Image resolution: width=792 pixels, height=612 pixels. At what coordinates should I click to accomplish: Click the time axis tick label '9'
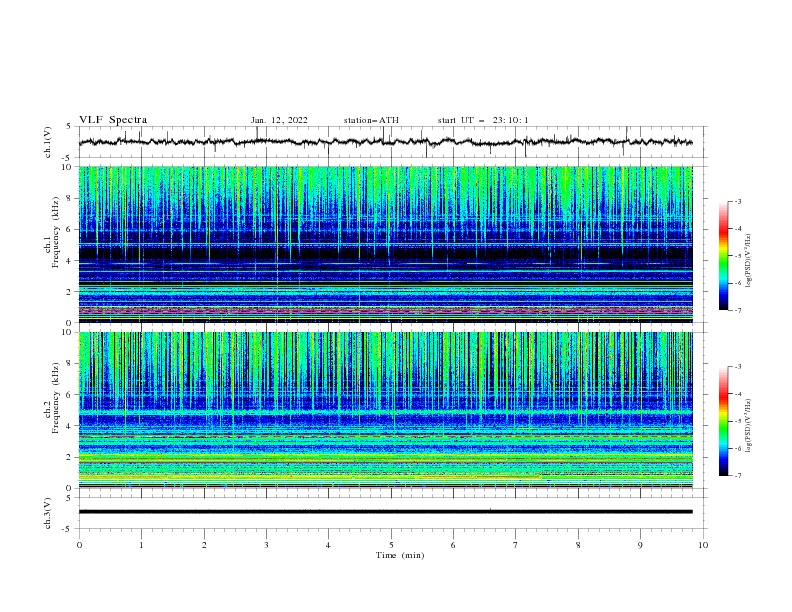point(640,545)
